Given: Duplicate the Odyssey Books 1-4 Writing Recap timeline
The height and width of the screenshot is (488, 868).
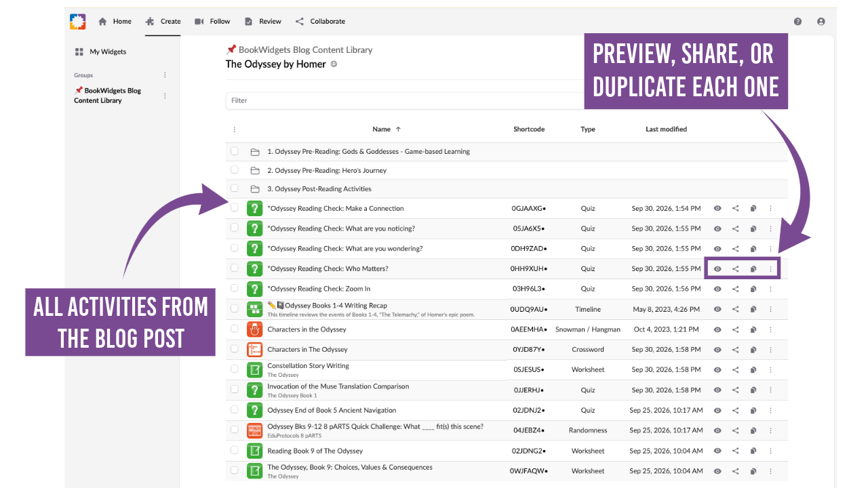Looking at the screenshot, I should click(x=753, y=310).
